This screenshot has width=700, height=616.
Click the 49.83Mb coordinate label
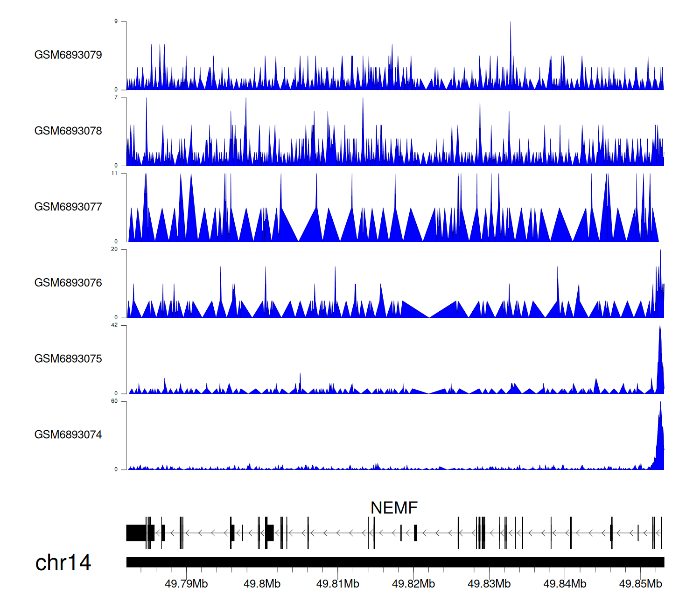click(489, 584)
